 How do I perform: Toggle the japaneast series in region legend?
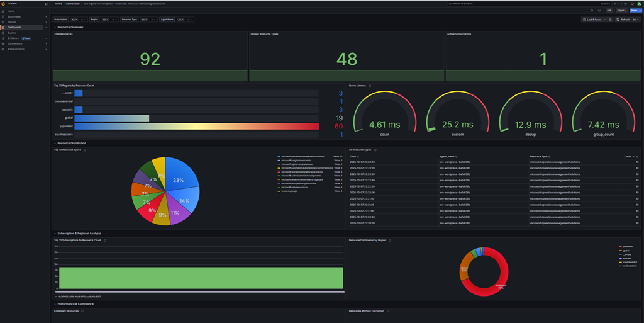pyautogui.click(x=629, y=247)
